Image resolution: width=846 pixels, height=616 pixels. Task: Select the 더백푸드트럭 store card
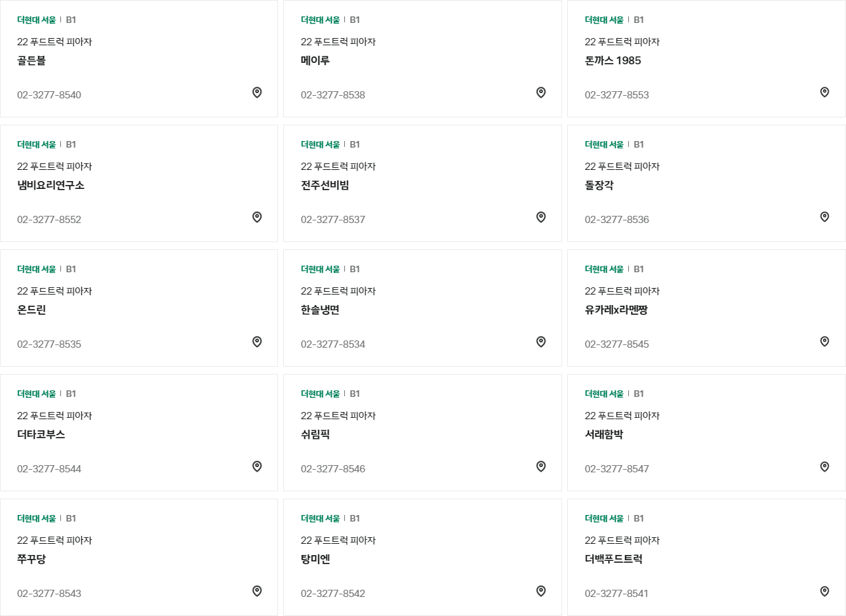tap(706, 557)
